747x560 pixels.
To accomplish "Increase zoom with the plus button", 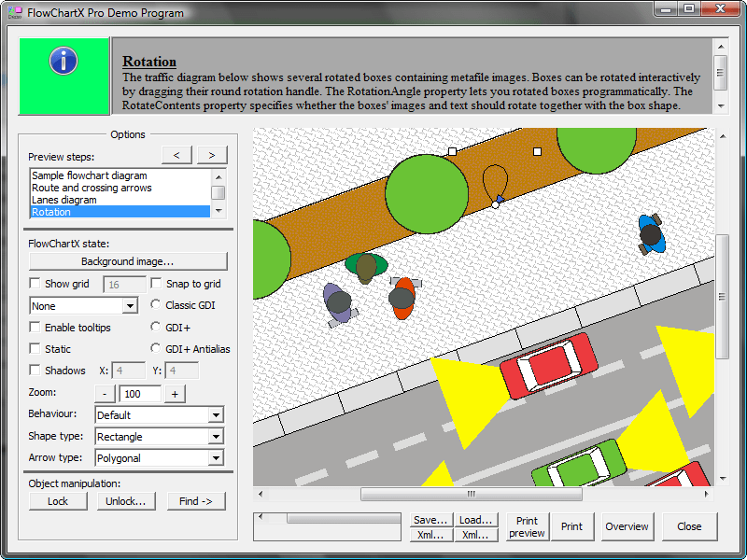I will 175,394.
